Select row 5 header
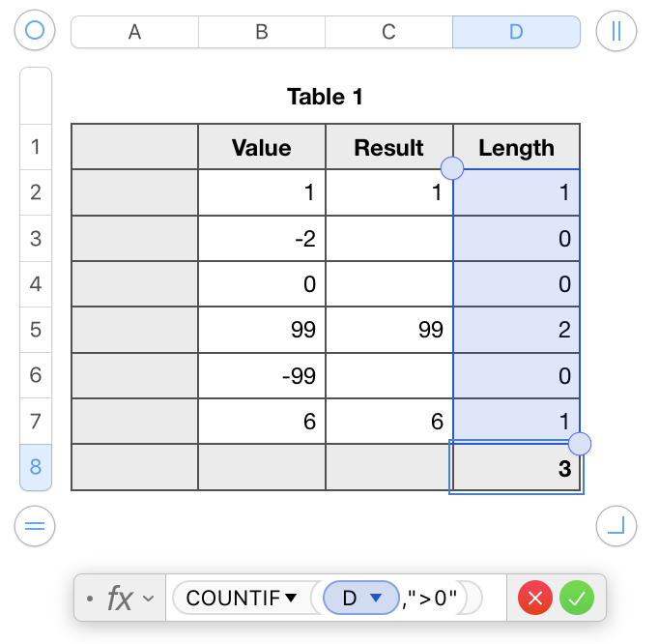This screenshot has width=659, height=644. point(36,330)
